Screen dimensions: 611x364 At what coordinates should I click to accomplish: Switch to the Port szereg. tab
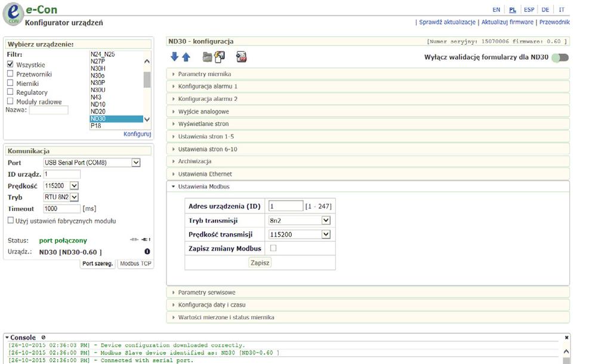pos(97,263)
